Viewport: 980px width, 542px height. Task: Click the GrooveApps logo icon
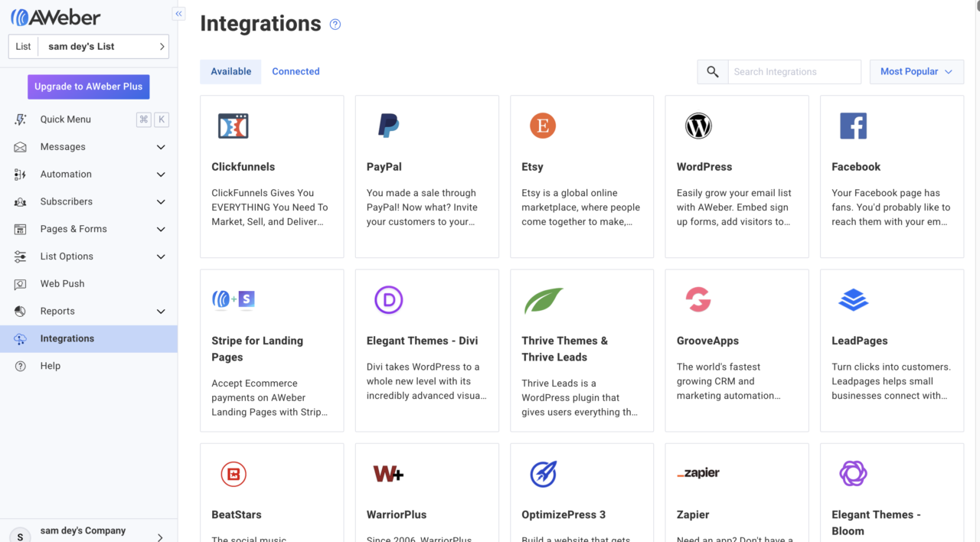[x=698, y=300]
